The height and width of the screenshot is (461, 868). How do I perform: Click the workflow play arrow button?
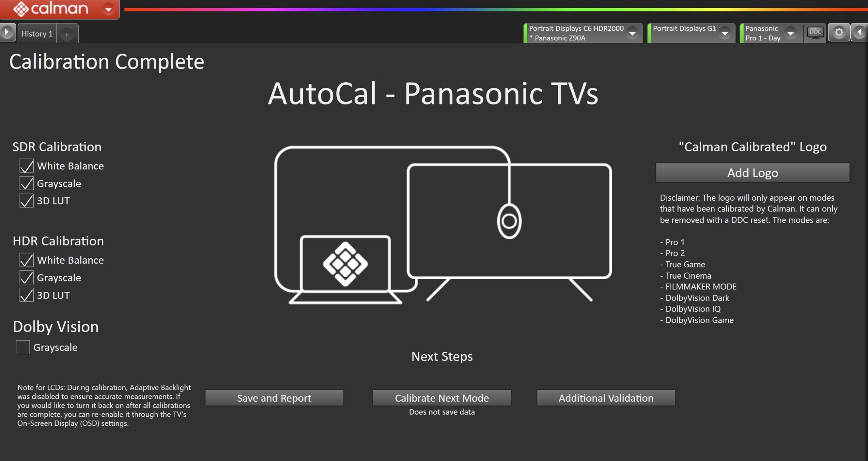click(7, 33)
